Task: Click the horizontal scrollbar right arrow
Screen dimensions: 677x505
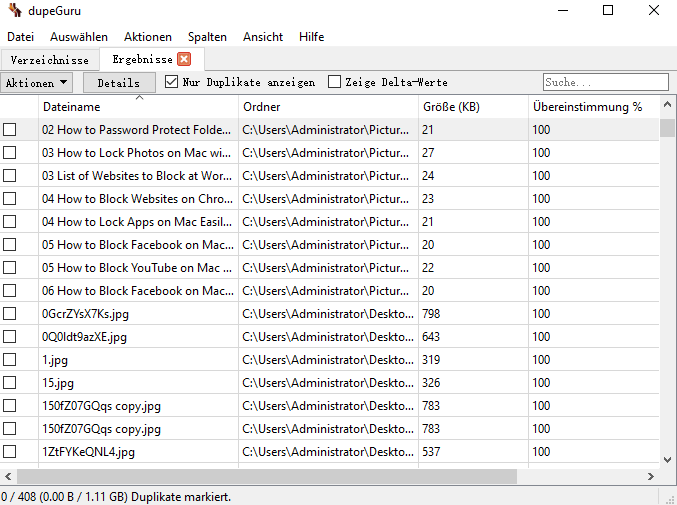Action: pyautogui.click(x=652, y=477)
